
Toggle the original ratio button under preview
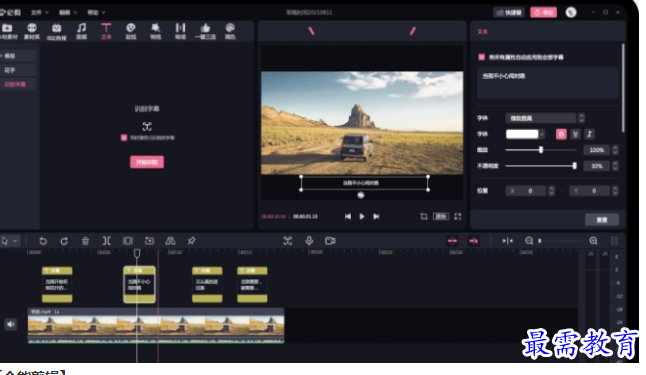click(x=441, y=217)
